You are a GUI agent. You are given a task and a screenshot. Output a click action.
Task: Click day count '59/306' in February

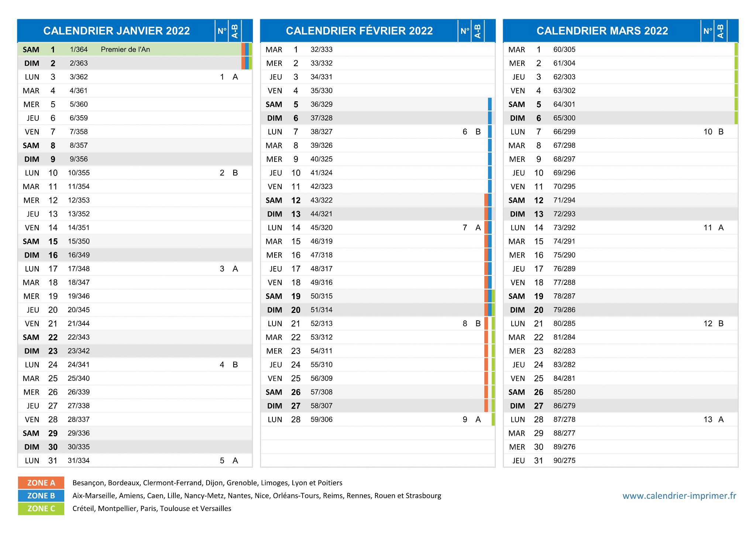click(322, 419)
